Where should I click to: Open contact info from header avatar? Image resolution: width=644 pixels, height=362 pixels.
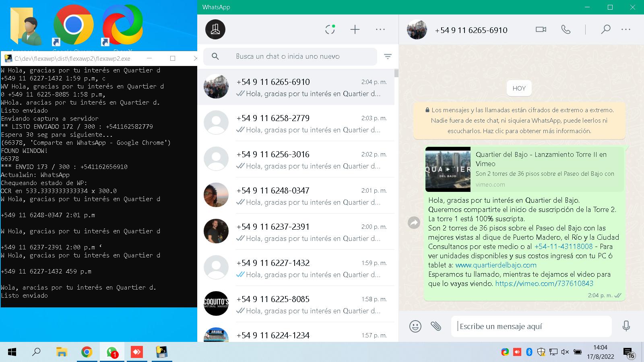pos(417,29)
